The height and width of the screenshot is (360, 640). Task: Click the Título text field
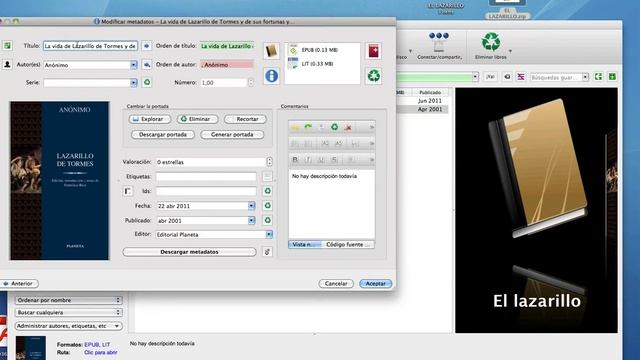[x=90, y=46]
